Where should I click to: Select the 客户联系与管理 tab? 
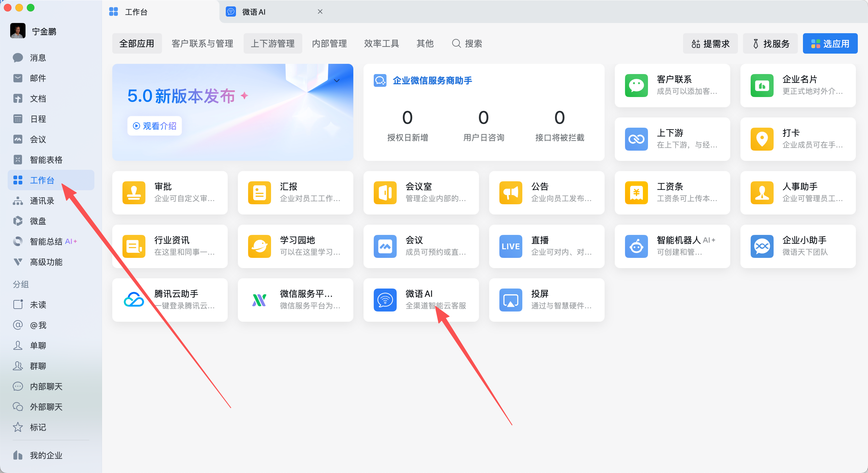pyautogui.click(x=202, y=43)
